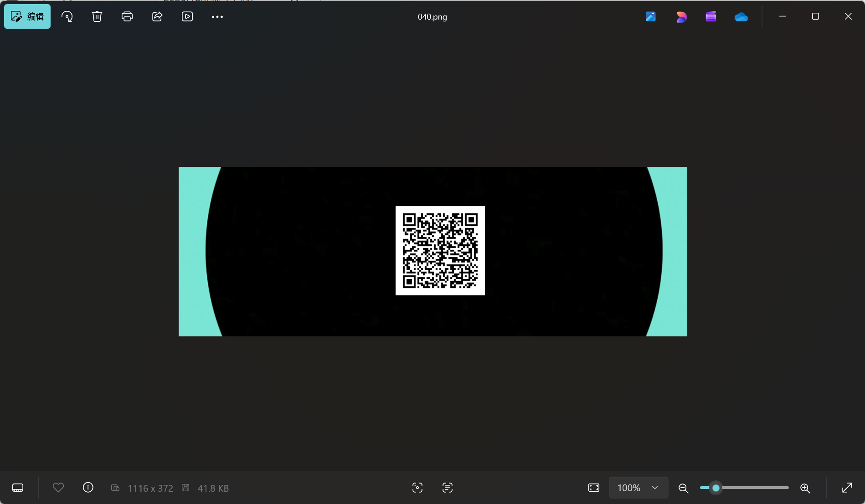The width and height of the screenshot is (865, 504).
Task: Open the Designer app icon
Action: click(651, 17)
